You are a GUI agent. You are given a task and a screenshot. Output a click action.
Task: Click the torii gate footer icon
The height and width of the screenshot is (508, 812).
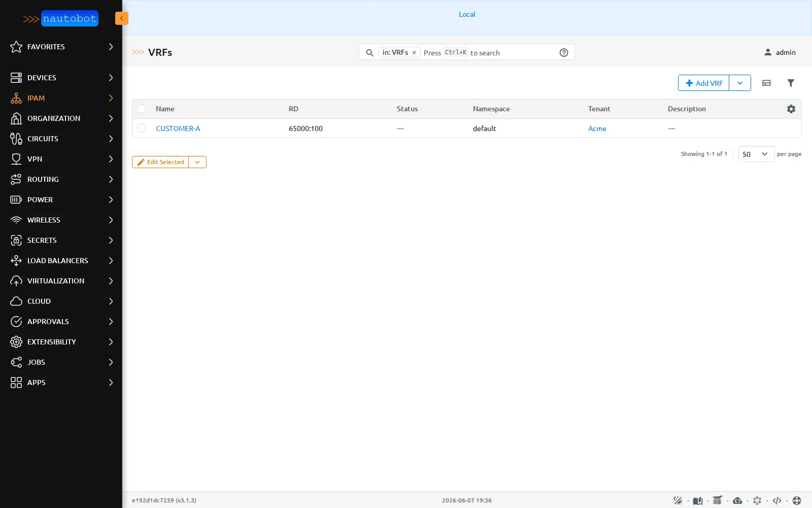click(x=717, y=500)
